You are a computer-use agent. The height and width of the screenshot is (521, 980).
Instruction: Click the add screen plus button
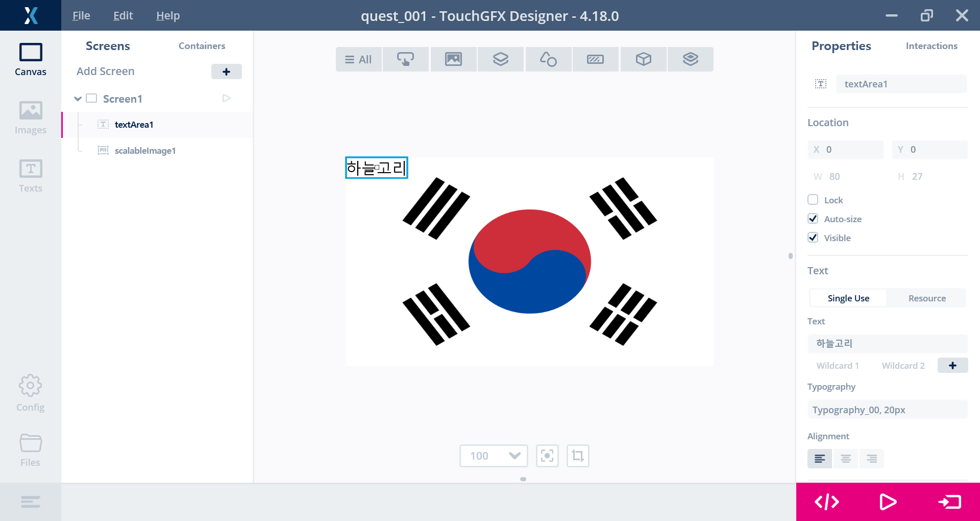pos(227,72)
